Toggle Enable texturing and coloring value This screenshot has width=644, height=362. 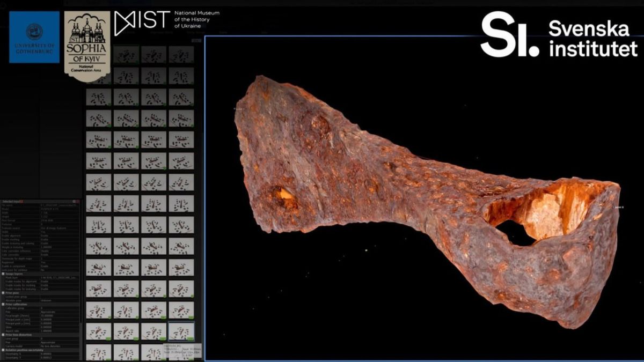[x=45, y=243]
